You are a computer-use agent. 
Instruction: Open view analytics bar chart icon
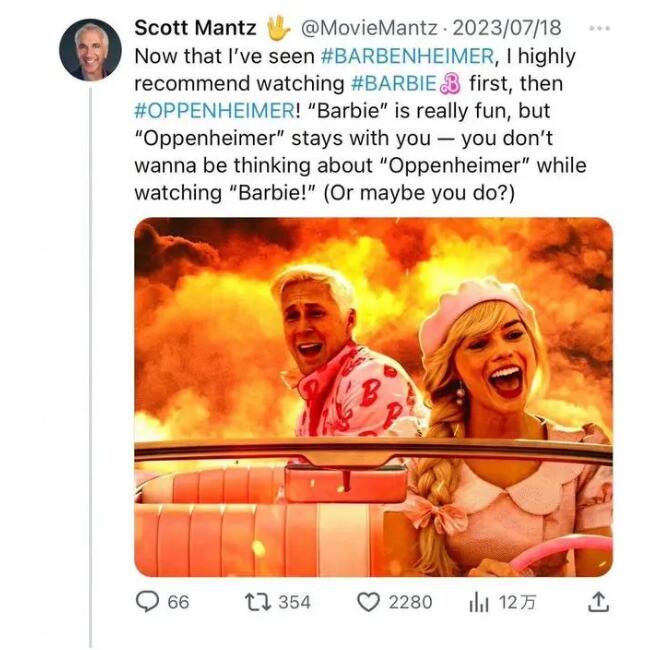coord(477,601)
